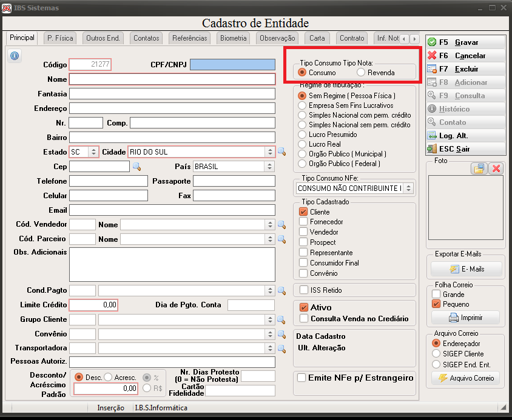512x420 pixels.
Task: Select Orgão Publico ( Federal ) regime
Action: pos(302,164)
